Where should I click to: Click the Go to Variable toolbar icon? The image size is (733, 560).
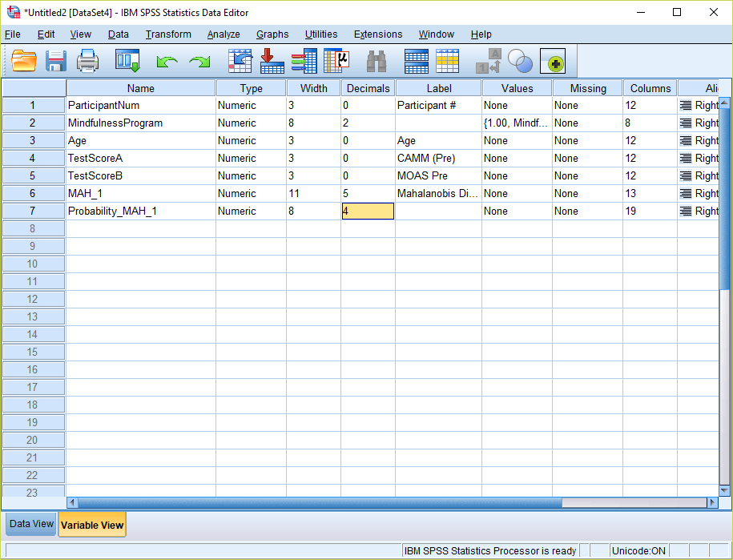click(x=272, y=62)
